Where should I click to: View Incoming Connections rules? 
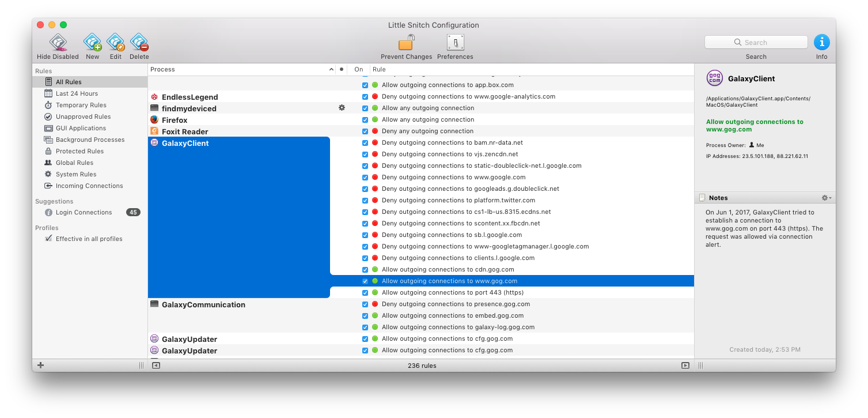pyautogui.click(x=90, y=186)
